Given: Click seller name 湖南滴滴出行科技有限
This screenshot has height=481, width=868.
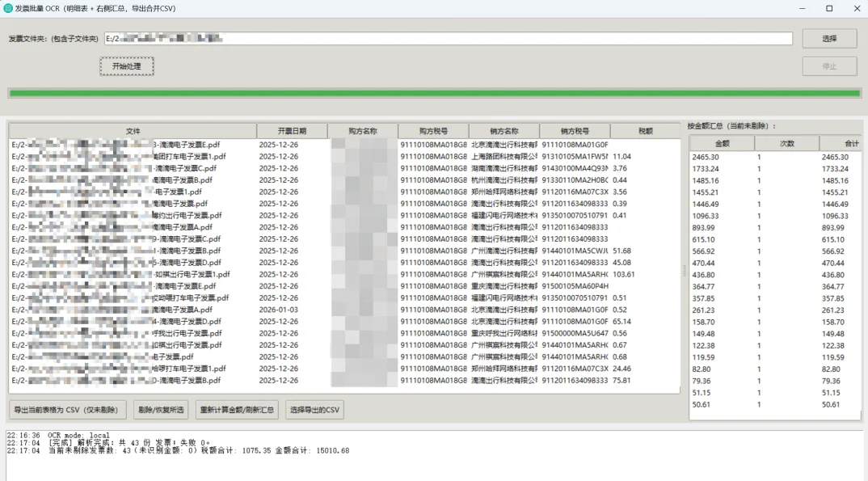Looking at the screenshot, I should coord(504,168).
